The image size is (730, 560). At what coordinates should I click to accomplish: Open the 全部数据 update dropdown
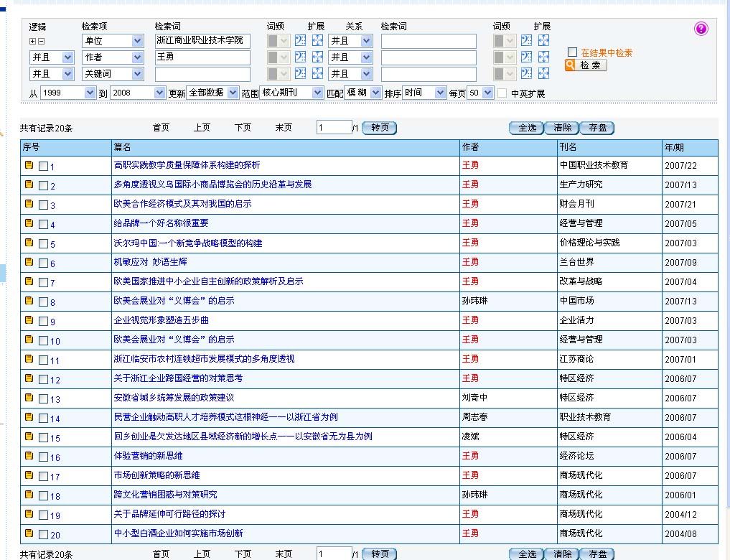[212, 93]
